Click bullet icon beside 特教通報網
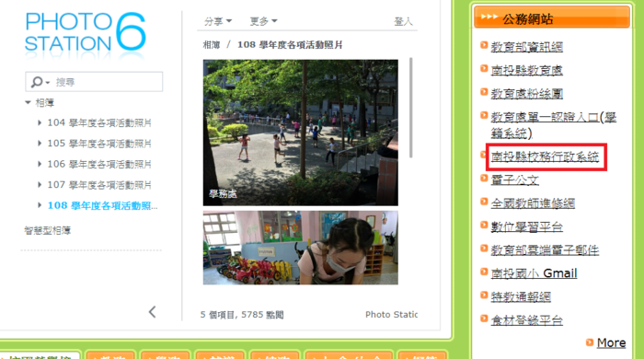 point(484,295)
